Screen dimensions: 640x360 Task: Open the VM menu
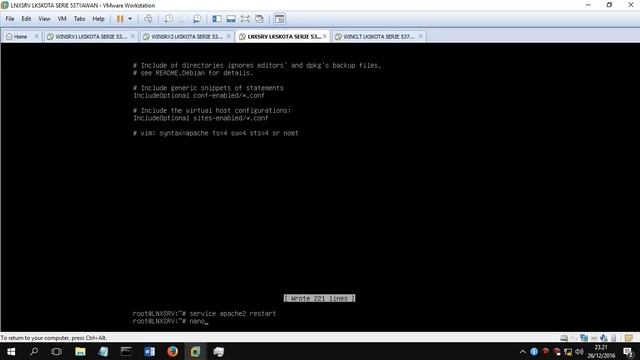[x=62, y=19]
